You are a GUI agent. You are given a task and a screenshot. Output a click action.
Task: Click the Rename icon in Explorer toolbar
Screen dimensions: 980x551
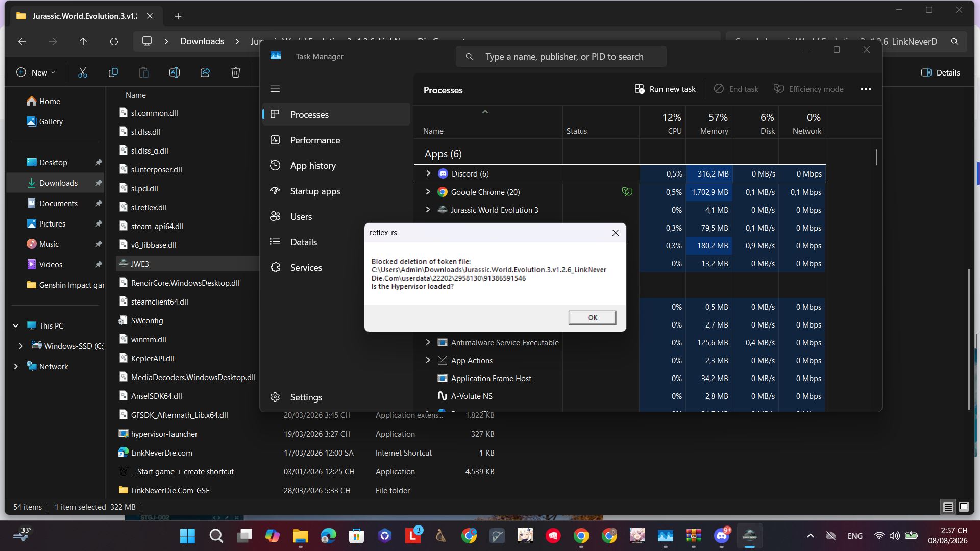[175, 72]
